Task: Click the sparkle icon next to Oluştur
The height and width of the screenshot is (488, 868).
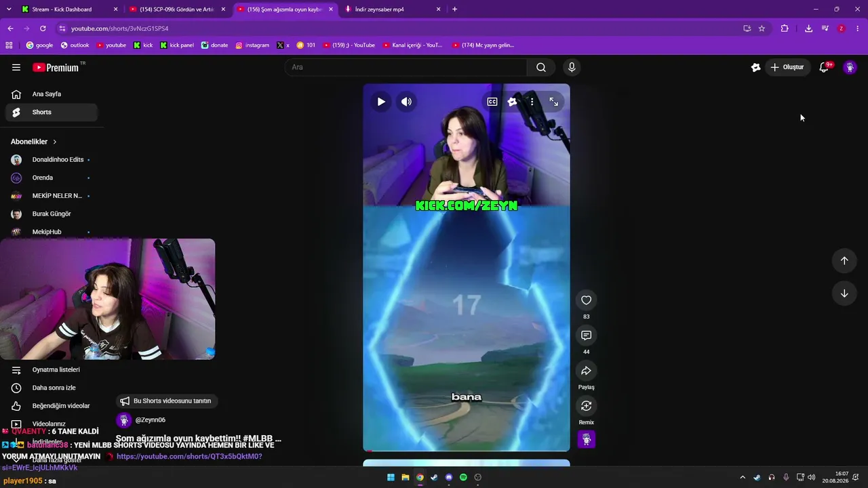Action: 755,67
